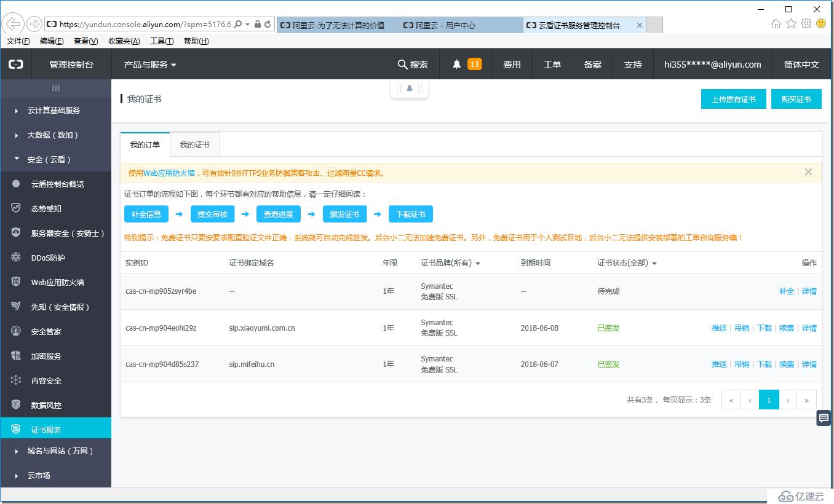Screen dimensions: 834x504
Task: Open 云盾控制台概览 in sidebar
Action: [x=56, y=184]
